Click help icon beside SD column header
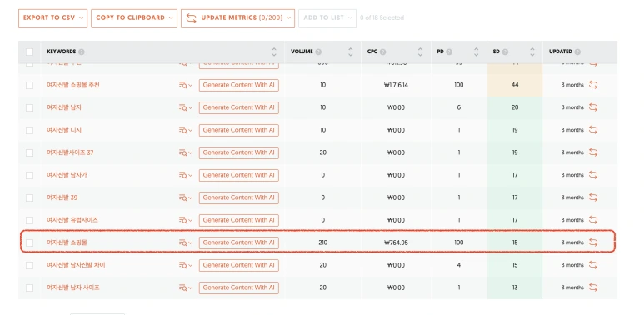The height and width of the screenshot is (315, 644). point(505,52)
